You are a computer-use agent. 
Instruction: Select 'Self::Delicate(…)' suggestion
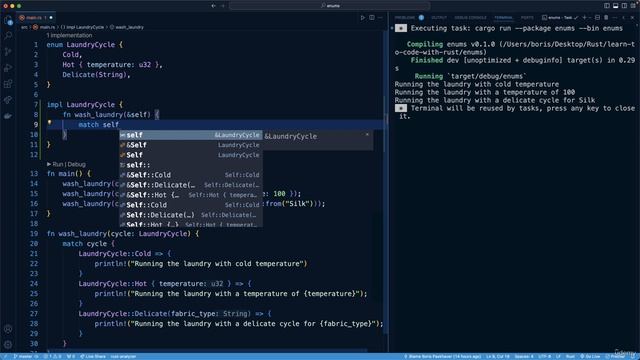point(191,215)
